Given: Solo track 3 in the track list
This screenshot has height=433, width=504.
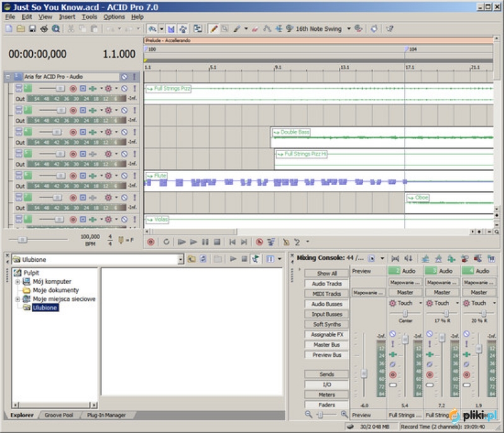Looking at the screenshot, I should (x=134, y=111).
